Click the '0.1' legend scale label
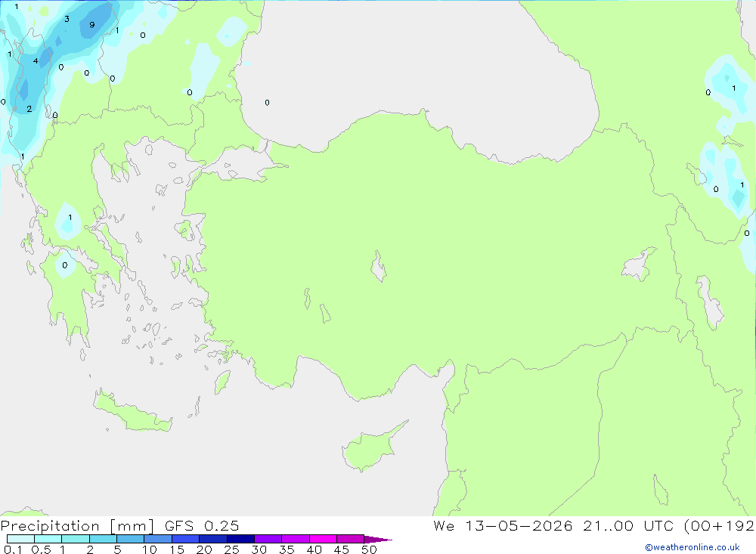Image resolution: width=756 pixels, height=554 pixels. [x=13, y=549]
